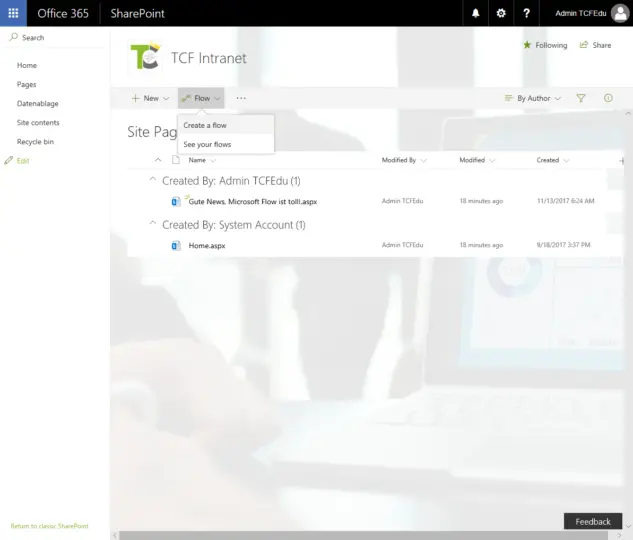The height and width of the screenshot is (540, 633).
Task: Click the file type column icon
Action: point(176,160)
